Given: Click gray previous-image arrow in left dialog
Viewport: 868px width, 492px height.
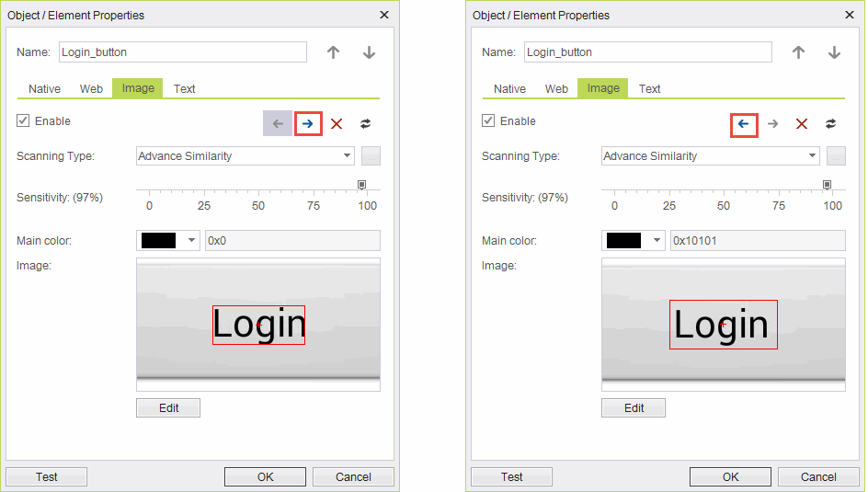Looking at the screenshot, I should (278, 123).
